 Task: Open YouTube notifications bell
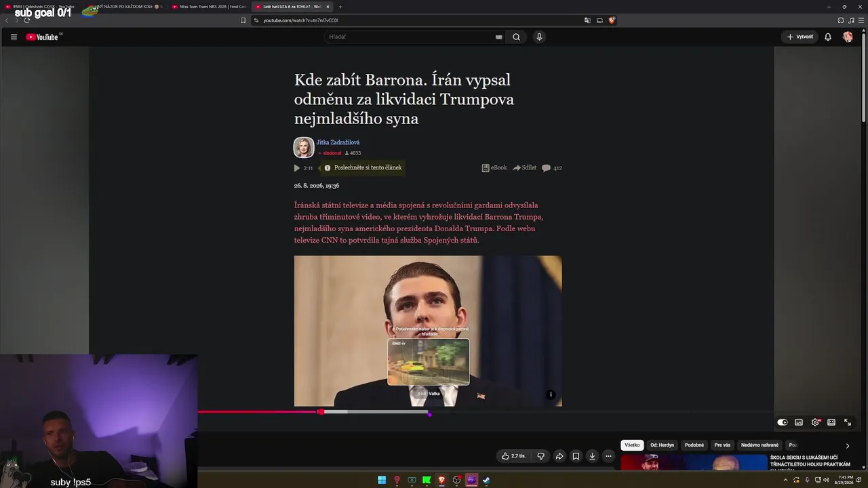pyautogui.click(x=828, y=37)
